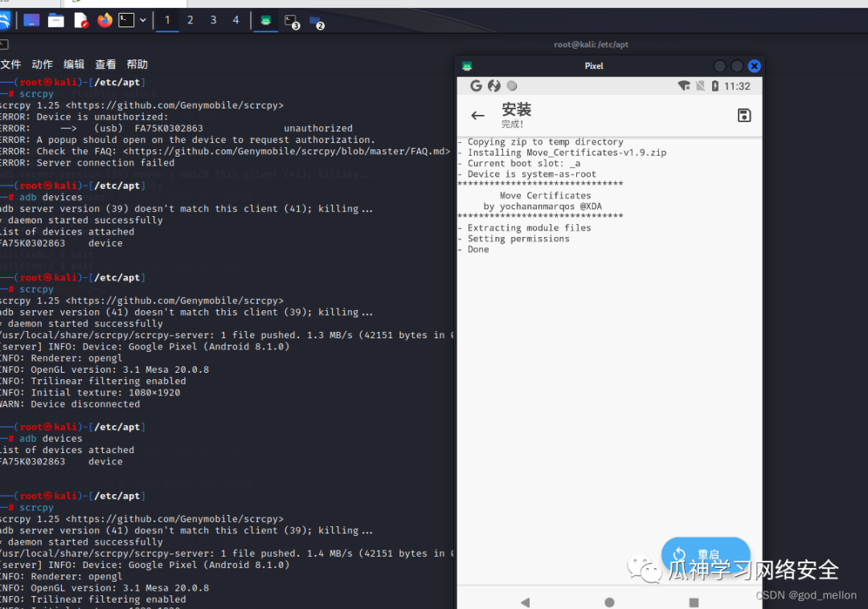868x609 pixels.
Task: Select the scrcpy Pixel taskbar entry
Action: point(265,21)
